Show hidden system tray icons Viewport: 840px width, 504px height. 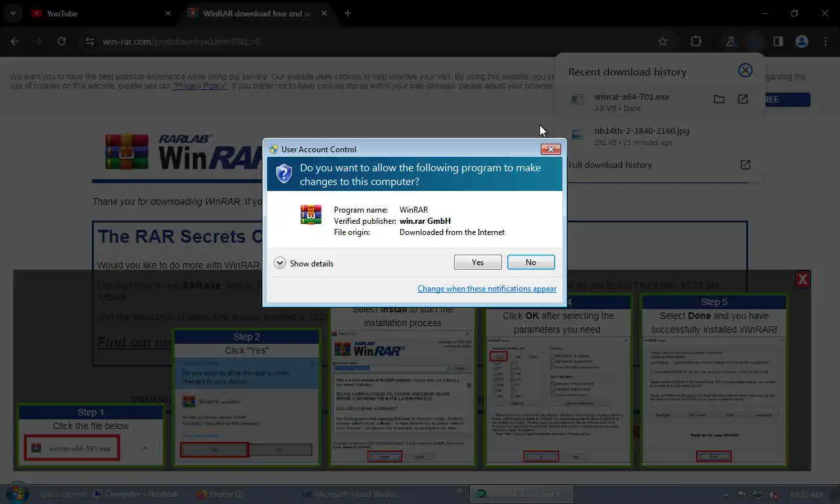[726, 494]
